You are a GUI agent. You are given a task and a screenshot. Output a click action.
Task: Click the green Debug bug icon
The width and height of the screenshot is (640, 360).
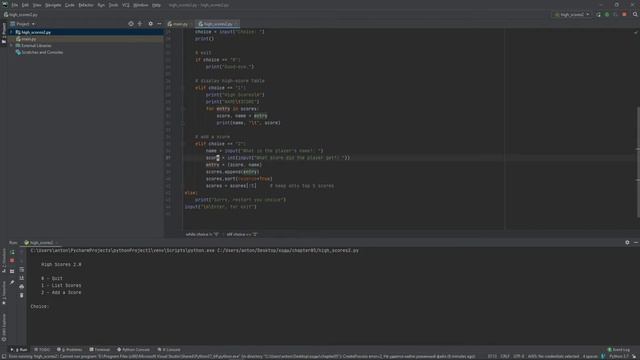point(607,15)
